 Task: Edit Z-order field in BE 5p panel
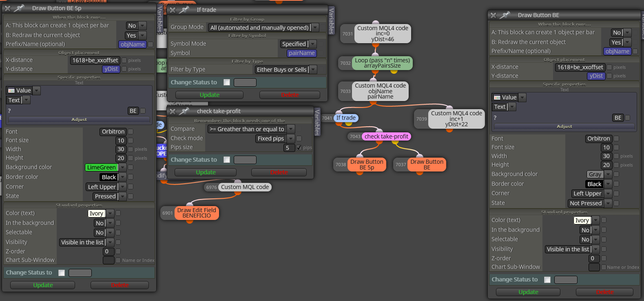108,252
